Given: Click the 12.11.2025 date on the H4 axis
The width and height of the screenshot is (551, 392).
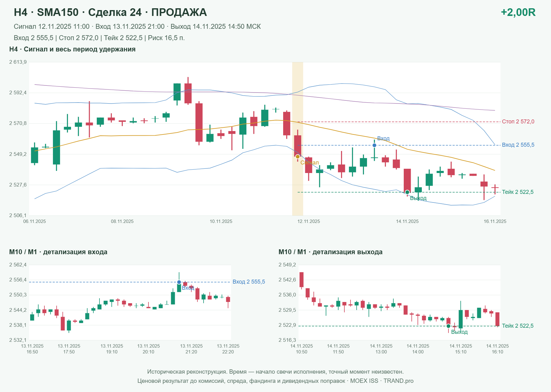Looking at the screenshot, I should 309,221.
